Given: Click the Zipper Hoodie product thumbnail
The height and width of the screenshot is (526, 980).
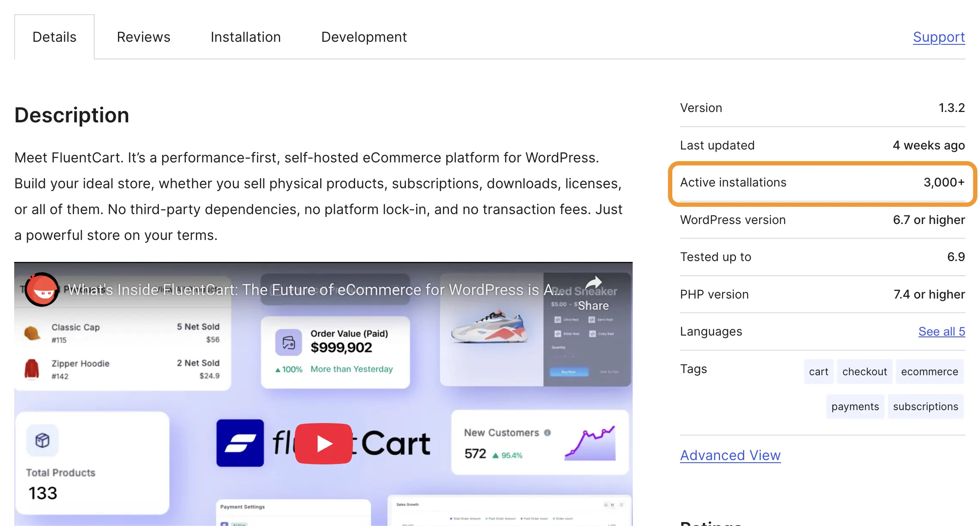Looking at the screenshot, I should pyautogui.click(x=31, y=369).
